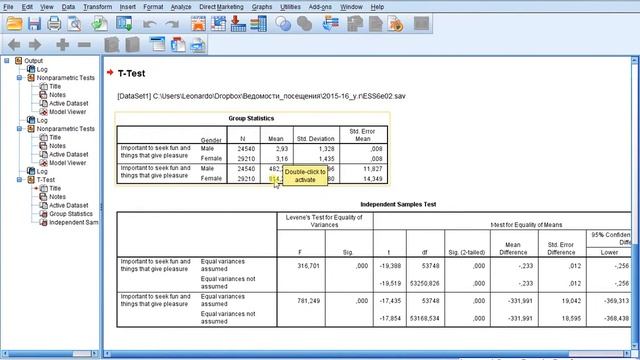The width and height of the screenshot is (640, 360).
Task: Open the Analyze menu
Action: (181, 7)
